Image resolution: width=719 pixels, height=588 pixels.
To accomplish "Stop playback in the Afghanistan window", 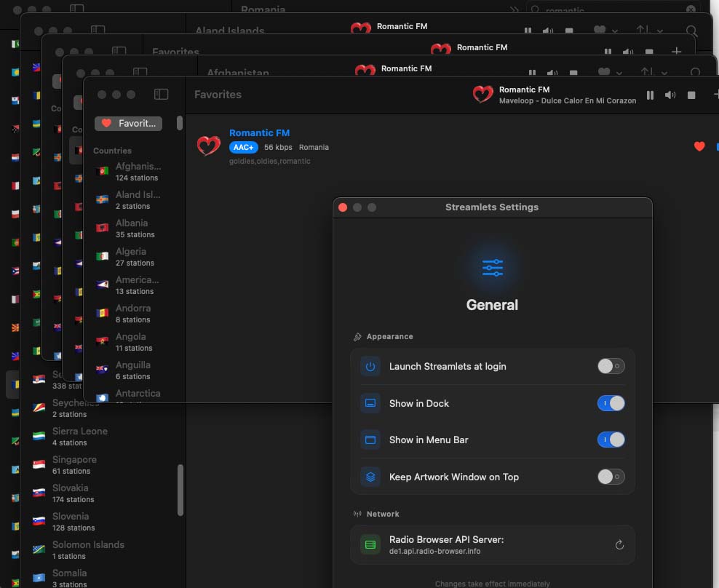I will tap(573, 73).
